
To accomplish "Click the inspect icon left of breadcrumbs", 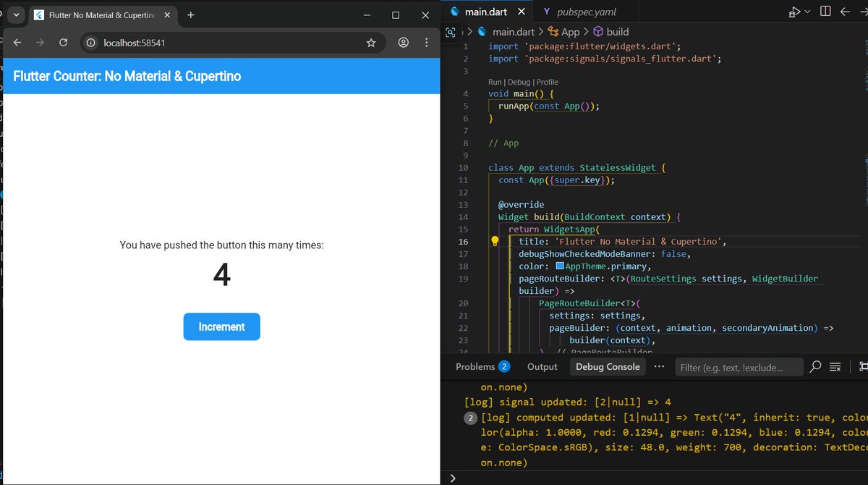I will click(451, 32).
